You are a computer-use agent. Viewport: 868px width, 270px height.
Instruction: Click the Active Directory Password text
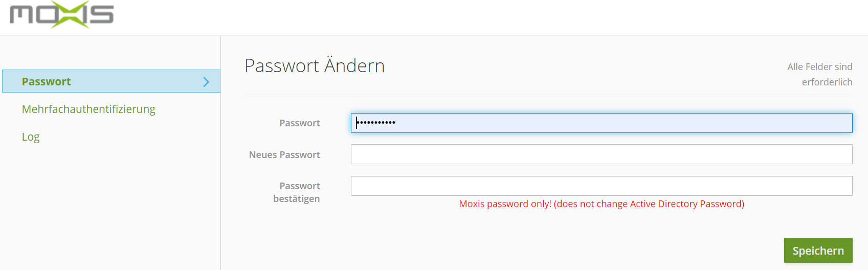point(687,204)
